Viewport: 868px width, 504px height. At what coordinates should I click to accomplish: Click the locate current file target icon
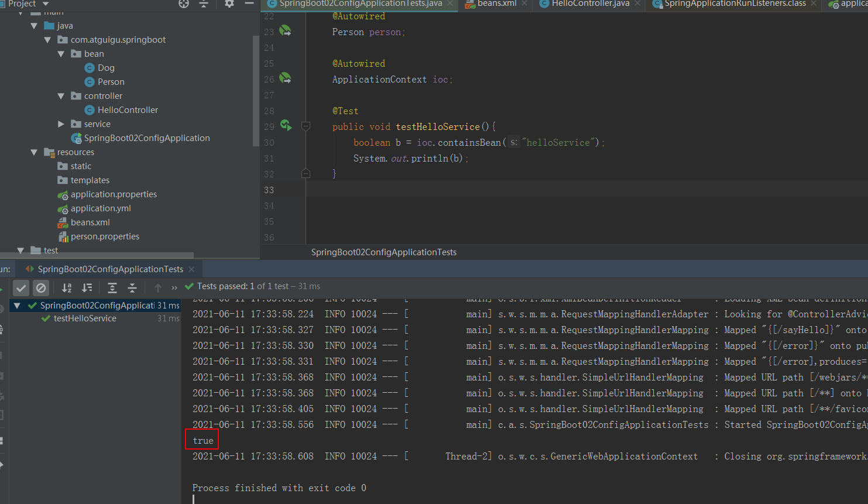pyautogui.click(x=184, y=4)
